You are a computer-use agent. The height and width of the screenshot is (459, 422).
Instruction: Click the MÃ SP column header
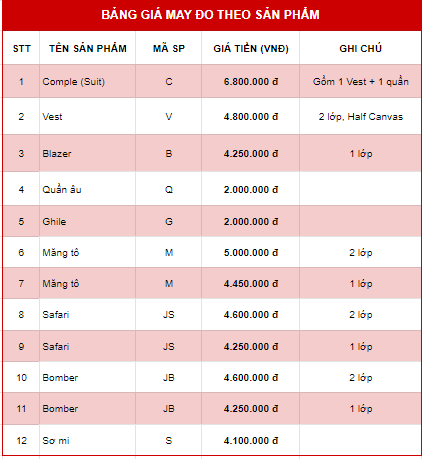point(169,48)
